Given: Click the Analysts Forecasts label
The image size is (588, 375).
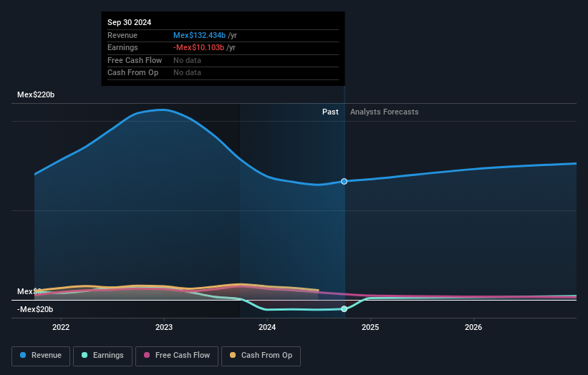Looking at the screenshot, I should tap(385, 112).
